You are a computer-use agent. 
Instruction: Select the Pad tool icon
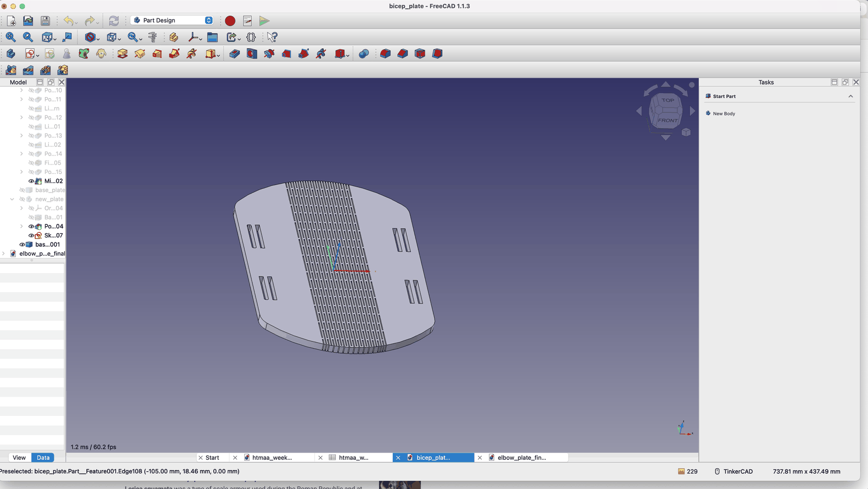tap(123, 54)
